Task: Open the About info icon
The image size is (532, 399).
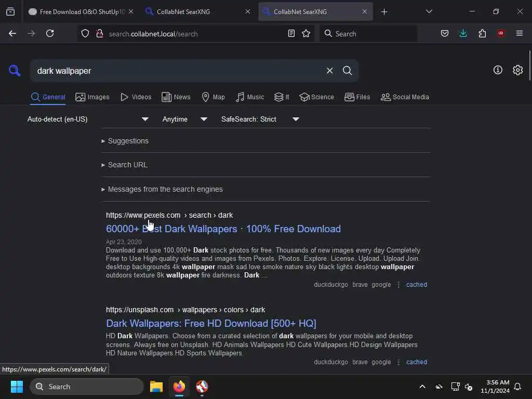Action: [x=498, y=70]
